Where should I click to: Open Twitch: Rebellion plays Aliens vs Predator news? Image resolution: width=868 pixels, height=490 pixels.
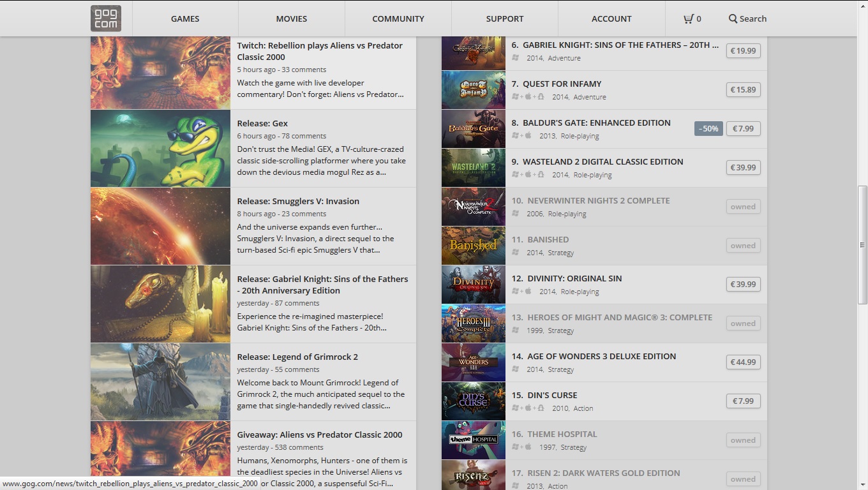[320, 51]
